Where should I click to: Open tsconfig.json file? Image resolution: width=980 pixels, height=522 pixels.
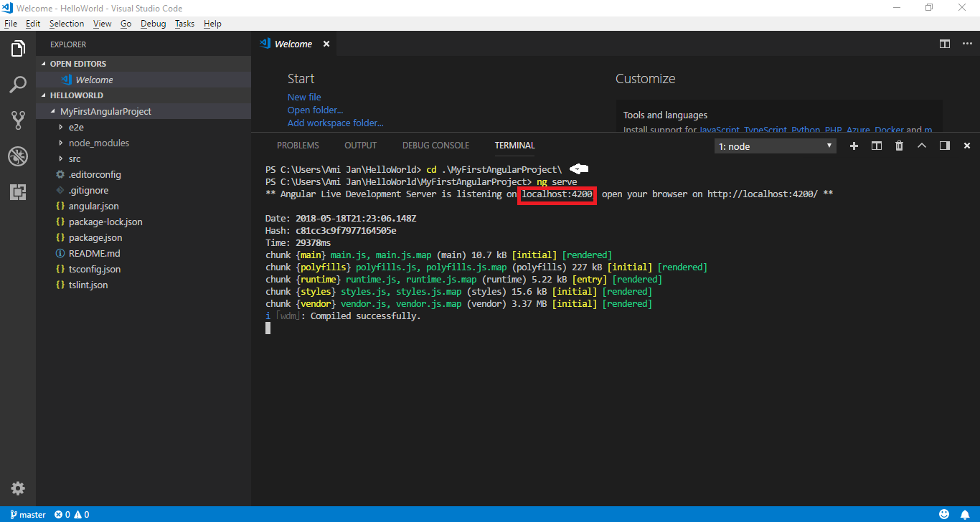143,269
